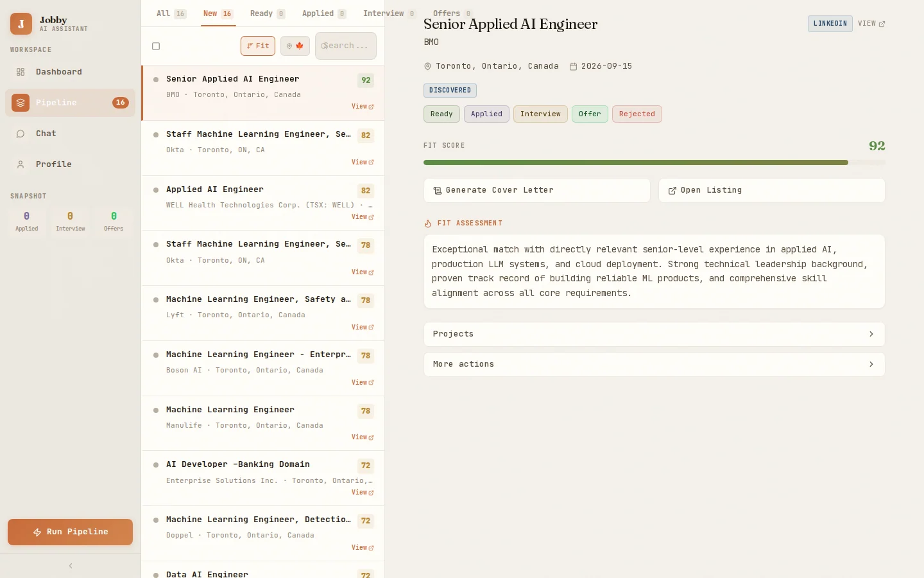Open the Ready tab

[268, 13]
